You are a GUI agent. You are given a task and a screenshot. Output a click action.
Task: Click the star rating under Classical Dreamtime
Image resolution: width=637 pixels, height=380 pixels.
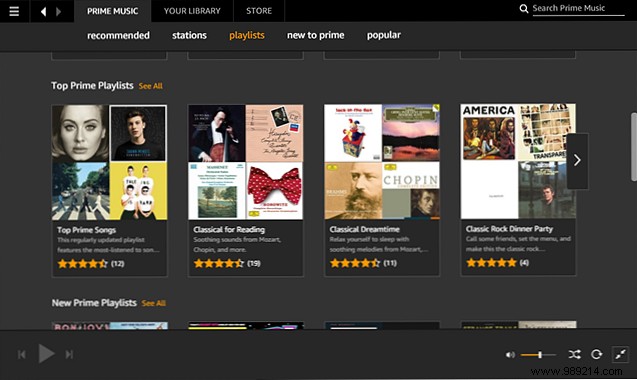pyautogui.click(x=355, y=263)
